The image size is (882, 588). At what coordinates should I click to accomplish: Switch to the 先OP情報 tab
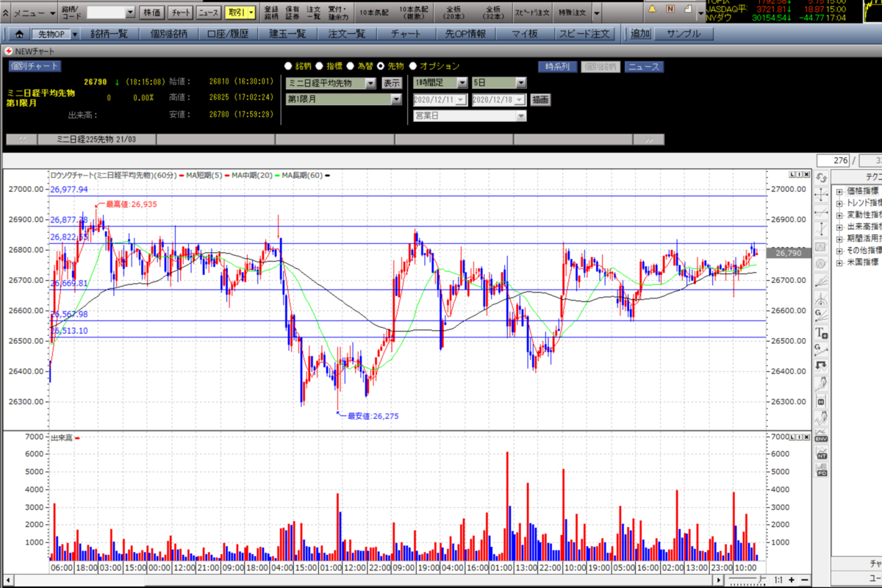pyautogui.click(x=466, y=34)
